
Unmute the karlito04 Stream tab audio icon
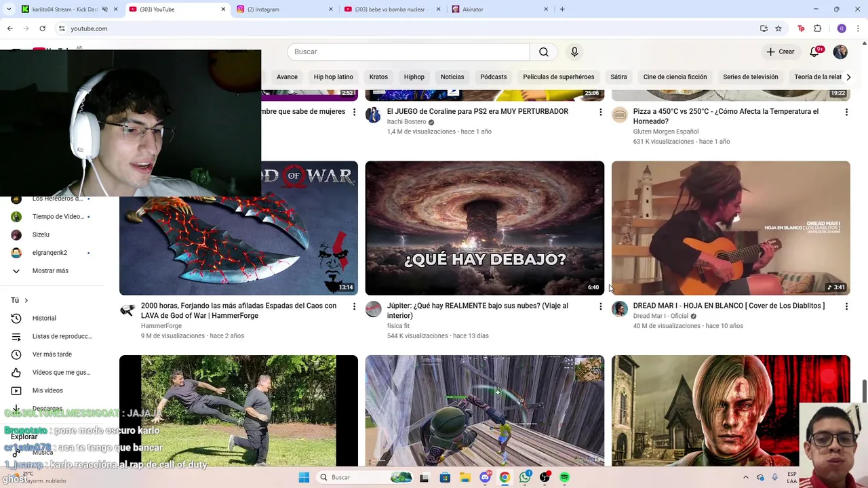[105, 9]
